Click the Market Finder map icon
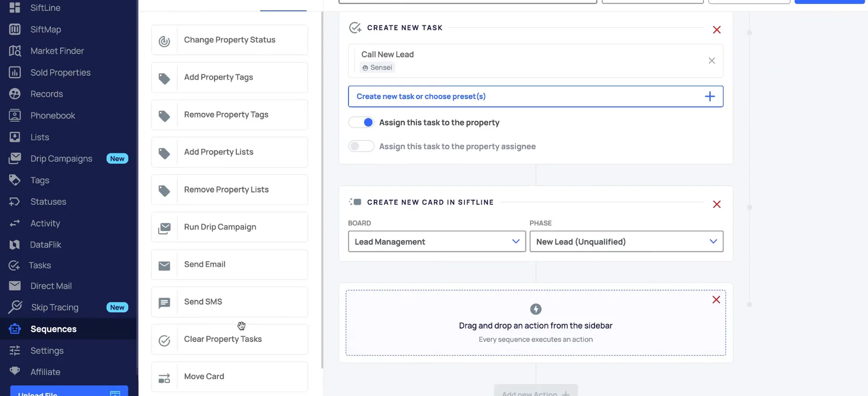868x396 pixels. coord(15,51)
